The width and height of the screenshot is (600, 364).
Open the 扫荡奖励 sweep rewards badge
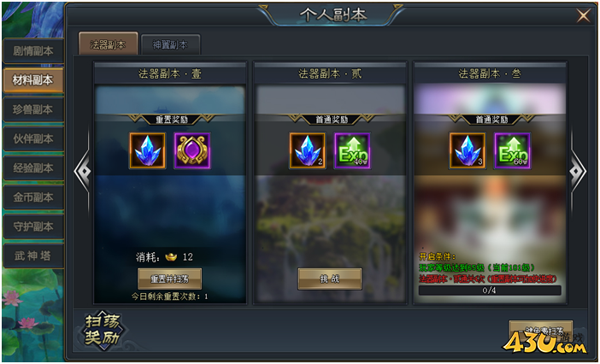click(103, 330)
